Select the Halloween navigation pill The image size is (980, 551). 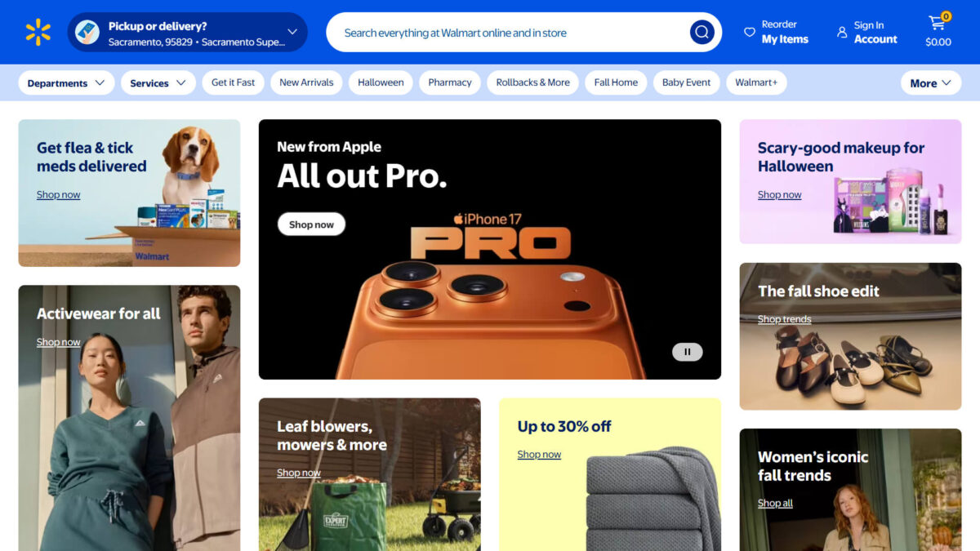coord(381,82)
